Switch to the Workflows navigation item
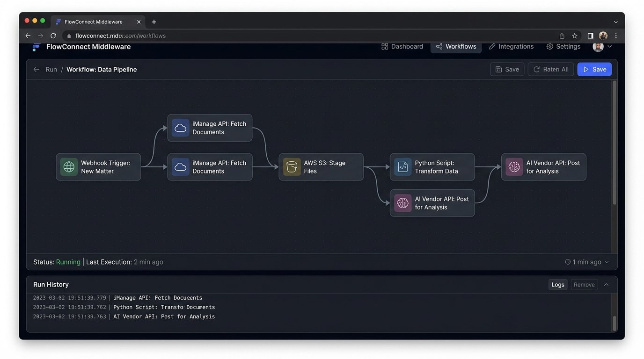The height and width of the screenshot is (359, 644). click(x=456, y=46)
